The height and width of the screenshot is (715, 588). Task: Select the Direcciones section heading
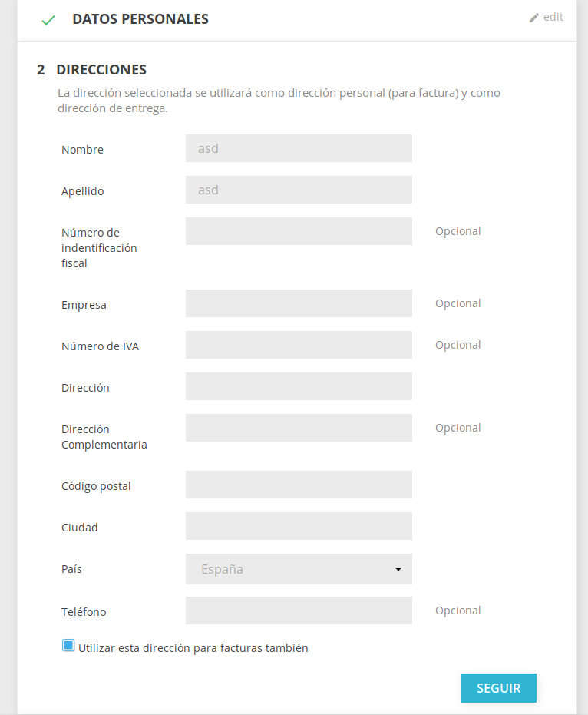pyautogui.click(x=101, y=70)
